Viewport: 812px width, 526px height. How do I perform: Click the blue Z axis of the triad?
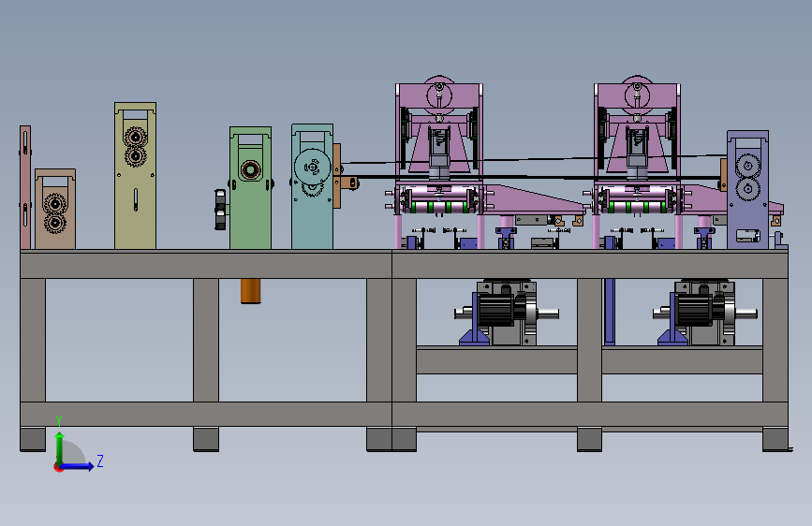(78, 466)
